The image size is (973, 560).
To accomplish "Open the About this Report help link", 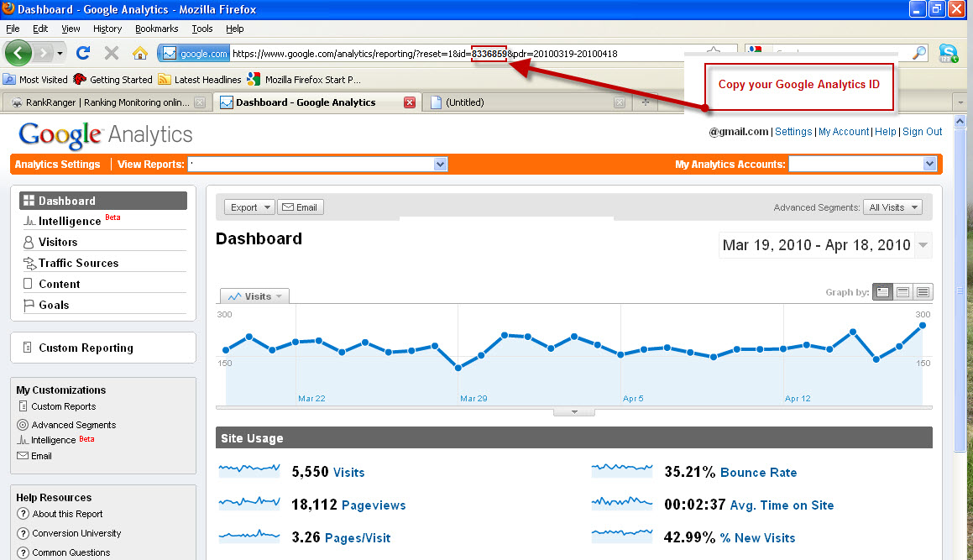I will pyautogui.click(x=67, y=514).
